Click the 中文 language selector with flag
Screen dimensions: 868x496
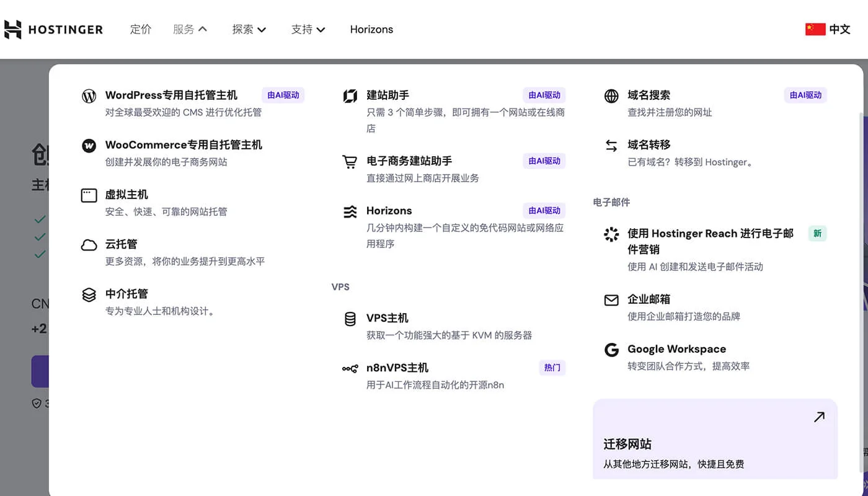click(x=828, y=29)
